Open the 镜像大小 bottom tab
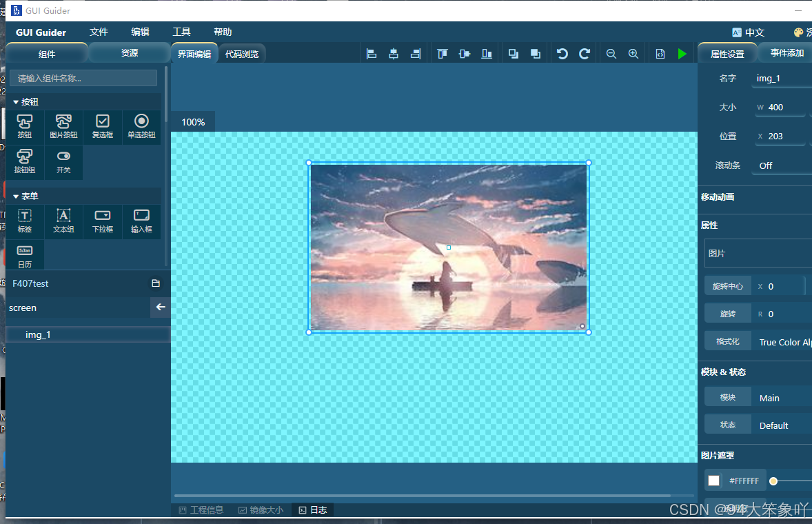Viewport: 812px width, 524px height. [261, 510]
